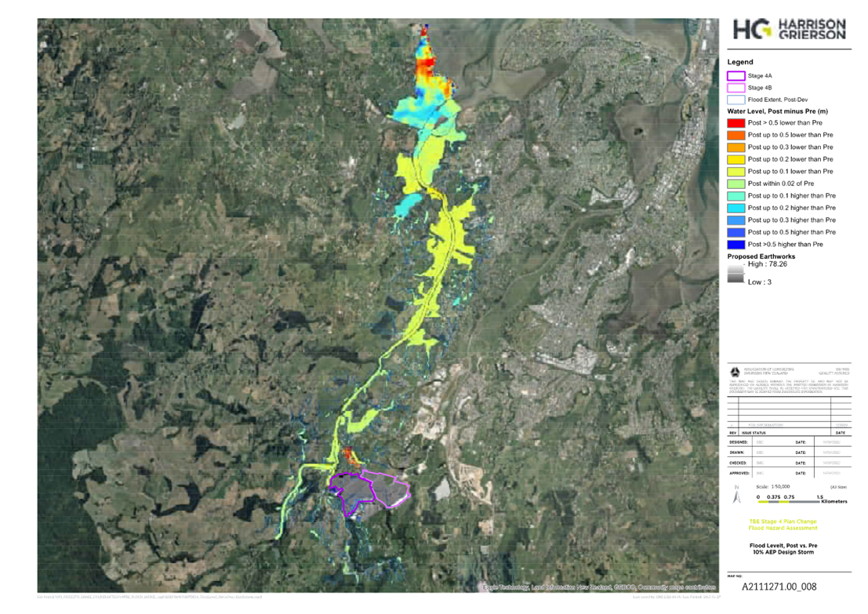Click the orange 'up to 0.3 lower' swatch
Image resolution: width=868 pixels, height=614 pixels.
(x=736, y=147)
